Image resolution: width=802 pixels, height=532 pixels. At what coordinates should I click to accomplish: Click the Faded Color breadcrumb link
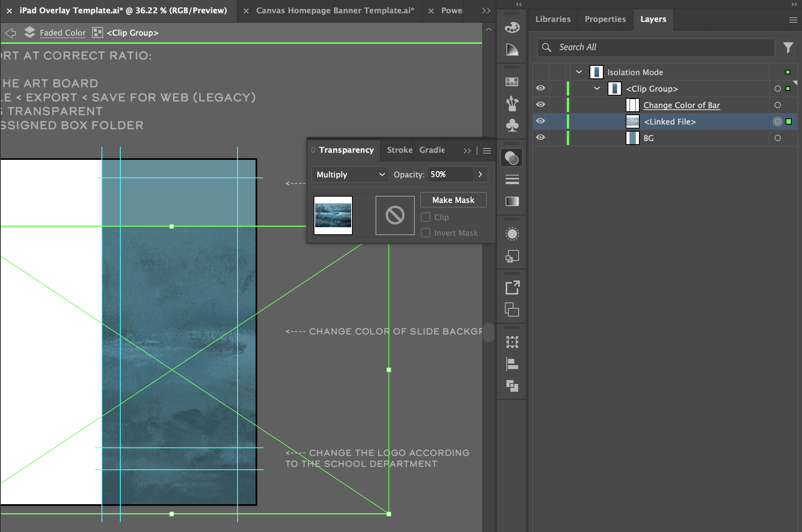click(63, 33)
